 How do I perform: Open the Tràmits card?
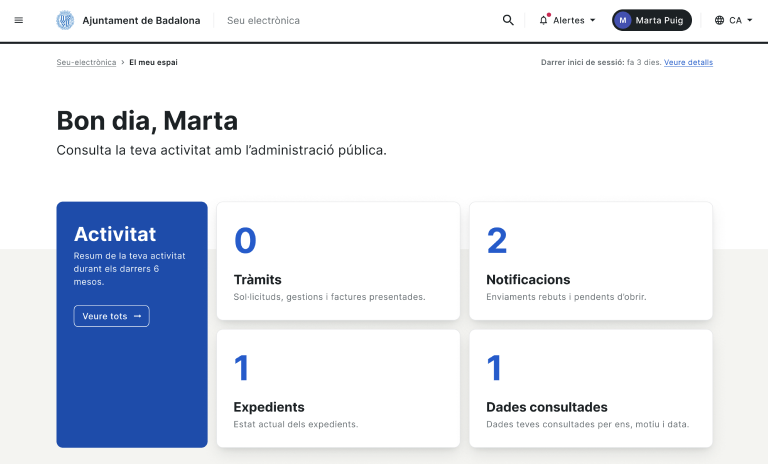pos(338,261)
